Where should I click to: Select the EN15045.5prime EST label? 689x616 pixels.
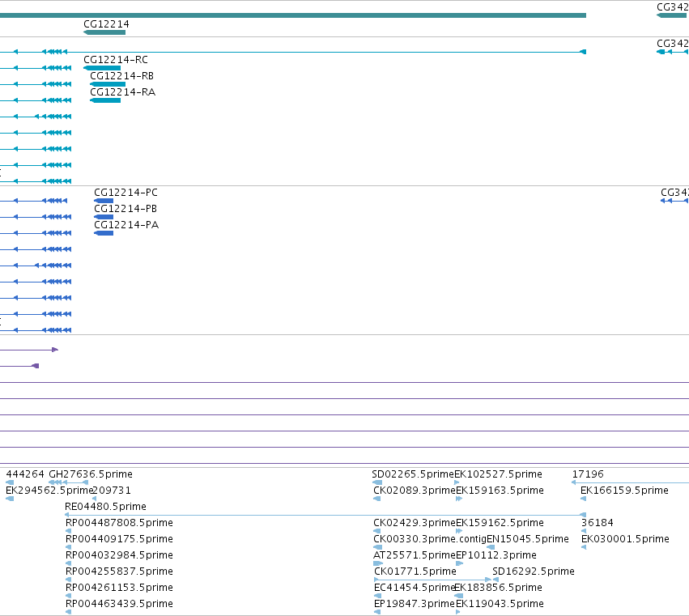tap(528, 539)
